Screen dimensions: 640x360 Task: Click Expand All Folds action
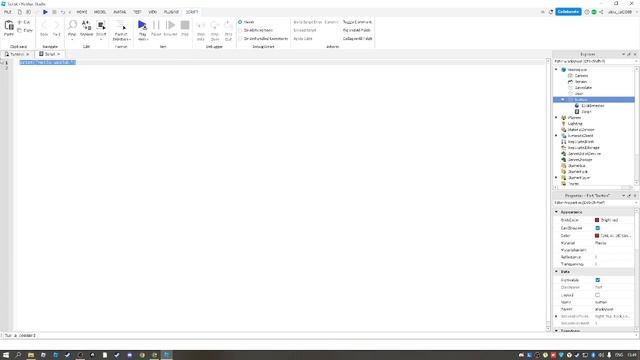357,30
